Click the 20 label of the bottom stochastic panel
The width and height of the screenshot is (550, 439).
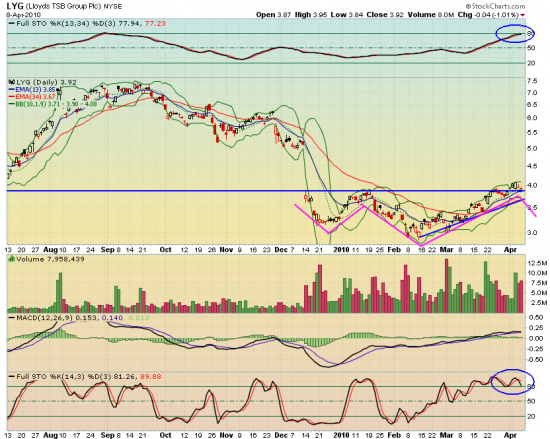[x=531, y=417]
